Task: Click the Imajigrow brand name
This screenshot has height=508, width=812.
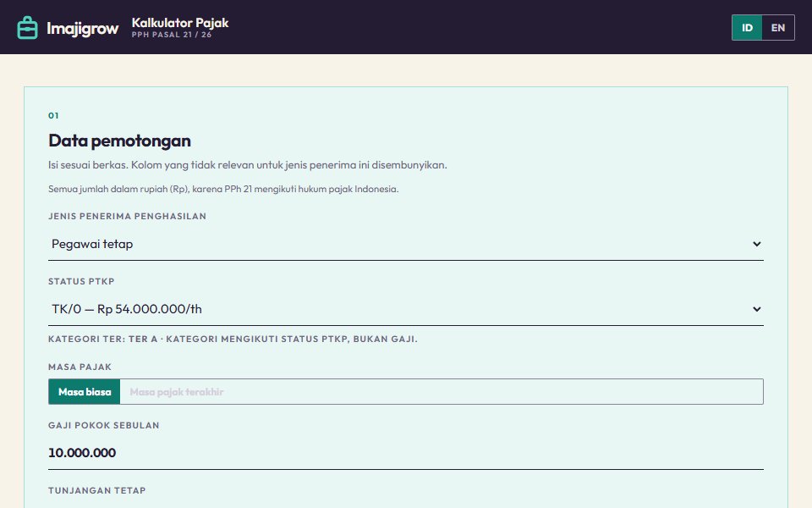Action: point(82,28)
